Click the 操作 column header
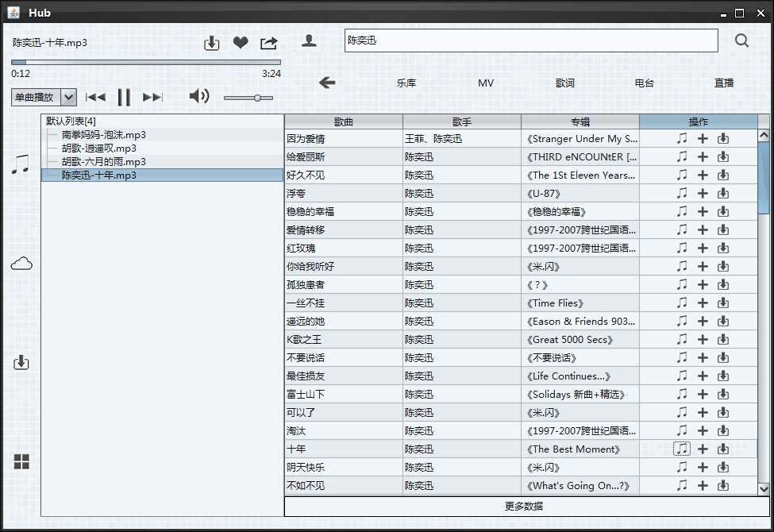 [x=699, y=121]
